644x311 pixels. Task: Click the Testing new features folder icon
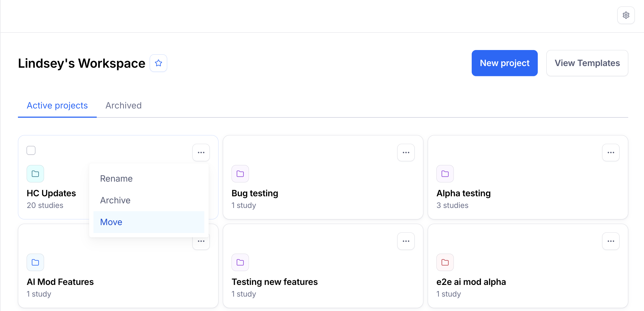tap(240, 262)
